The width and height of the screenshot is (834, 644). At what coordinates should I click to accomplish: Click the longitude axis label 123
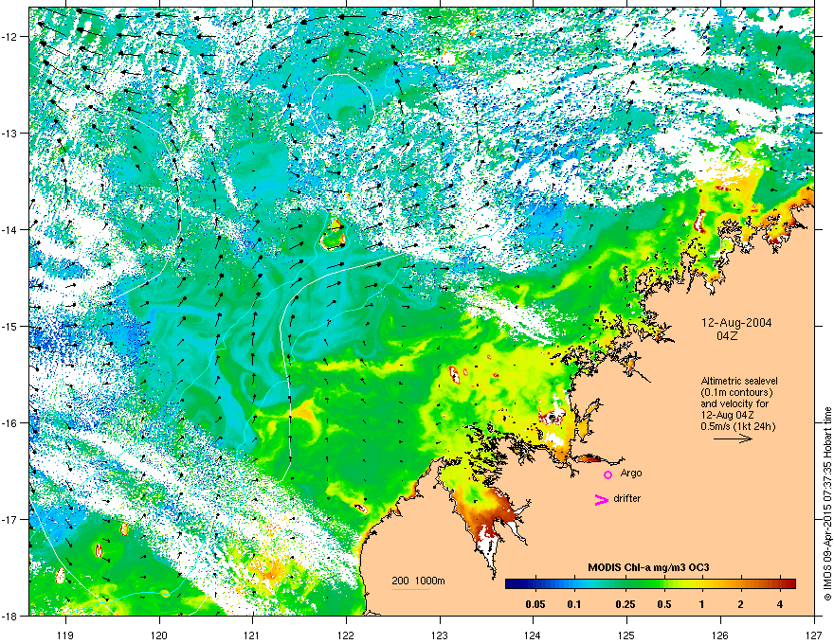(440, 635)
